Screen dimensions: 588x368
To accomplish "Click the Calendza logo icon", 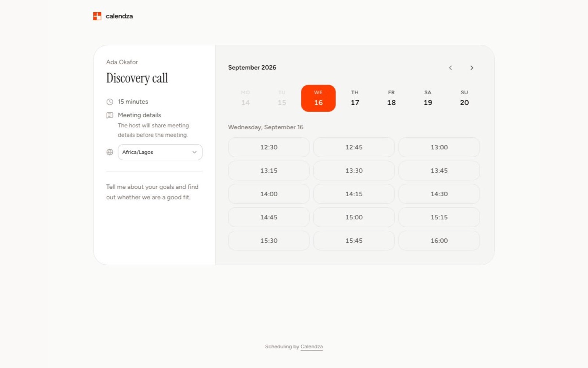I will pos(97,16).
